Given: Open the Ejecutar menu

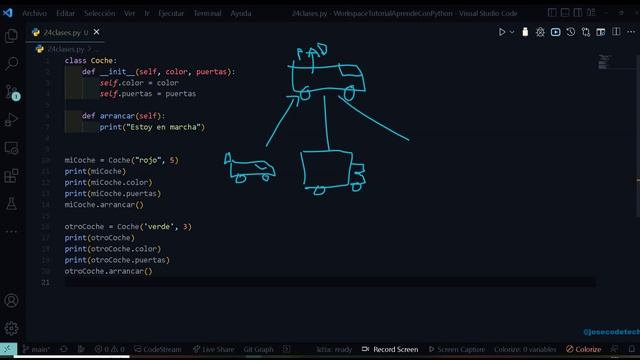Looking at the screenshot, I should point(171,13).
